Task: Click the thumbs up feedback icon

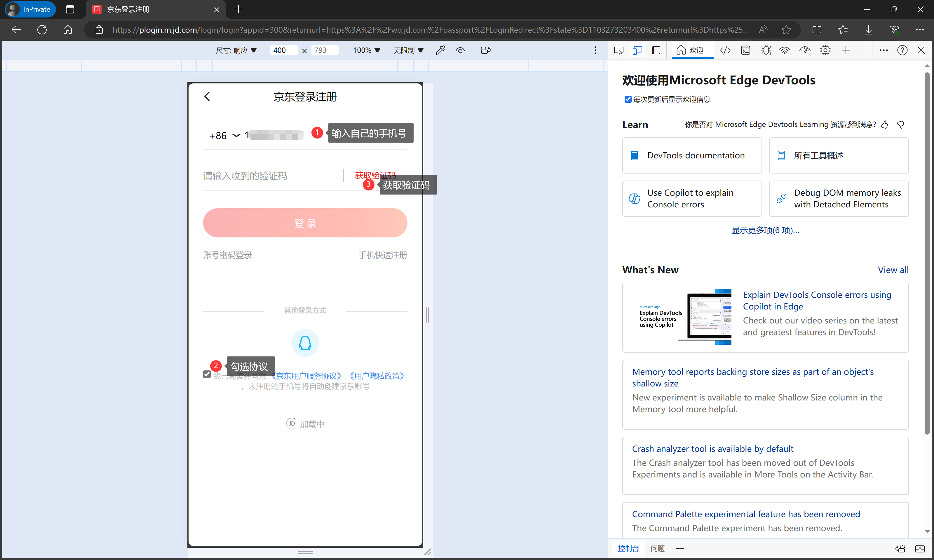Action: (x=885, y=125)
